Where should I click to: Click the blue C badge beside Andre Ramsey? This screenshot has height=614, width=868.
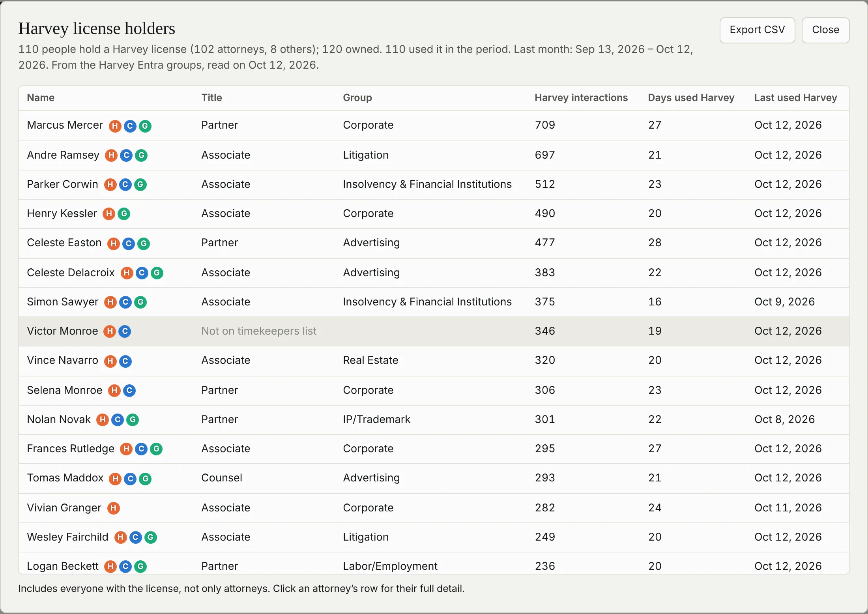tap(126, 155)
